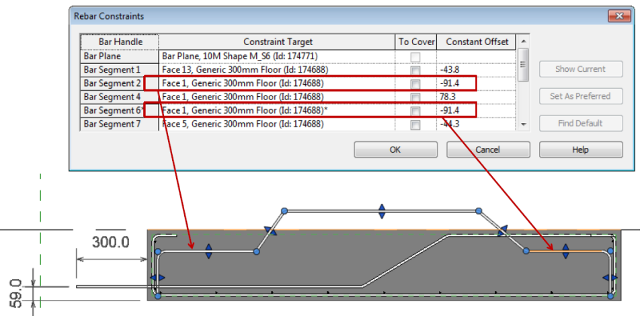644x316 pixels.
Task: Select the Bar Segment 4 row handle
Action: (x=120, y=97)
